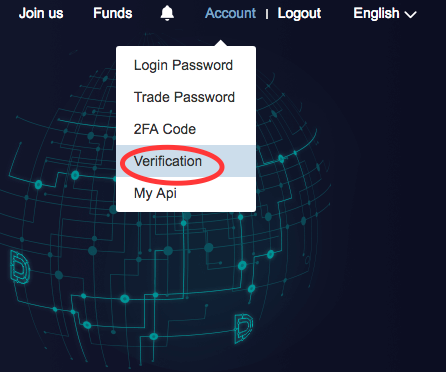Click the D-shaped logo glyph on globe's left edge

pos(20,267)
